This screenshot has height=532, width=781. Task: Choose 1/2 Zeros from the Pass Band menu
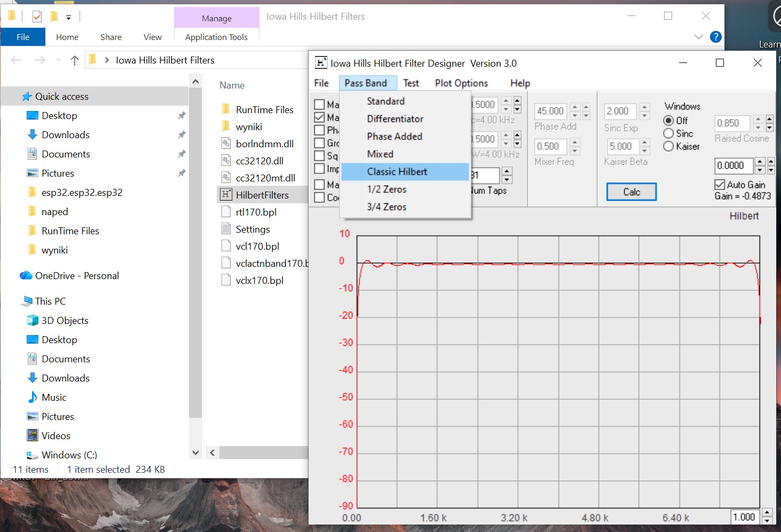tap(405, 189)
